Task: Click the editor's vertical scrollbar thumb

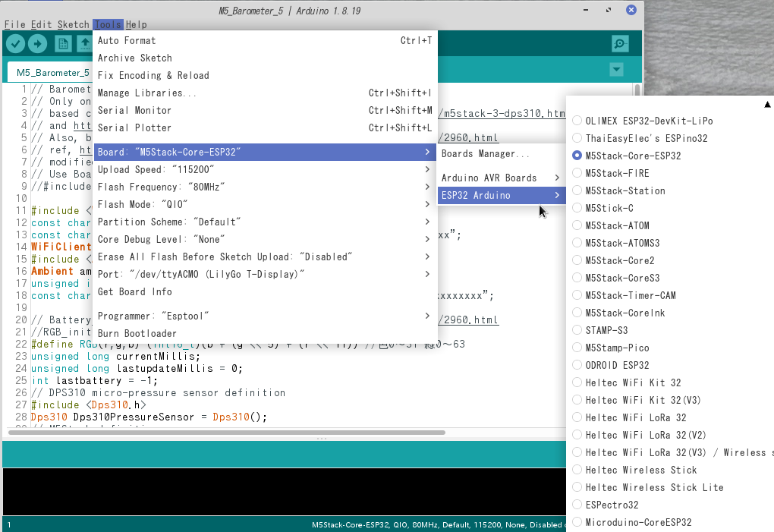Action: click(637, 90)
